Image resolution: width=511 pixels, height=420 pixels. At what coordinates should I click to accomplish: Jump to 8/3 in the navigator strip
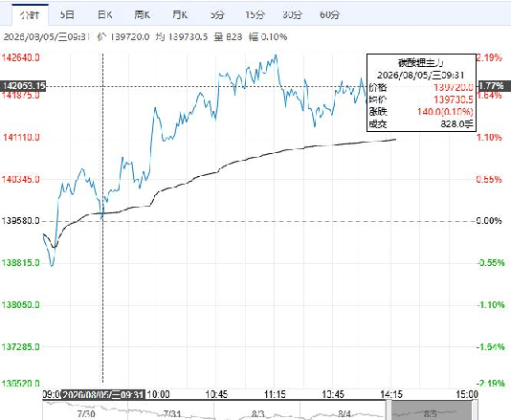pos(257,414)
